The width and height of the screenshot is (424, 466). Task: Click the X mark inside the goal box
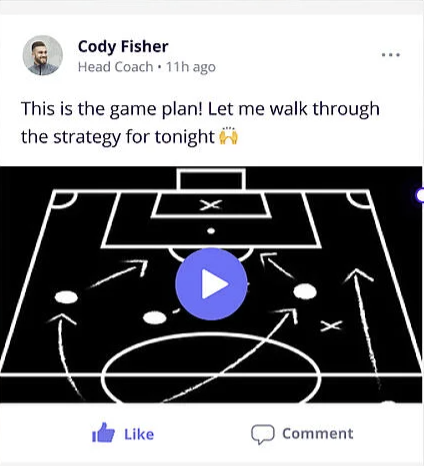pyautogui.click(x=211, y=205)
